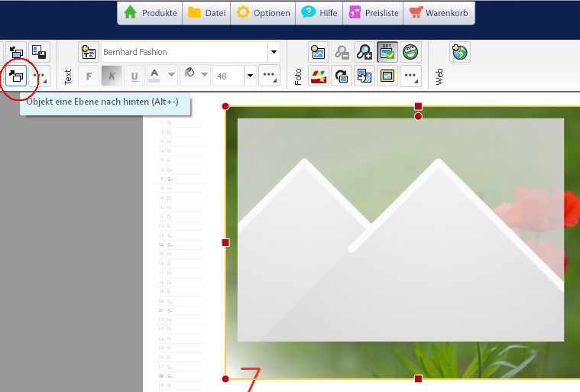Zoom into the photo
The height and width of the screenshot is (392, 580).
tap(365, 52)
